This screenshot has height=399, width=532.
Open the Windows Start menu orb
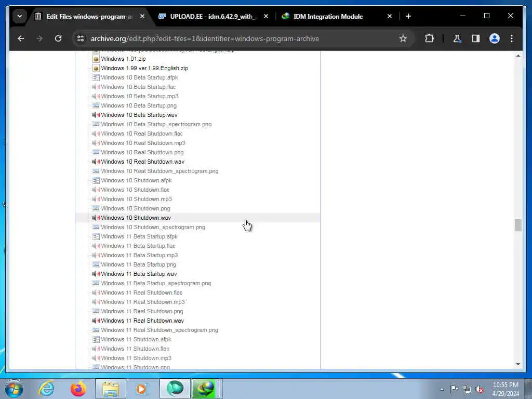click(14, 389)
